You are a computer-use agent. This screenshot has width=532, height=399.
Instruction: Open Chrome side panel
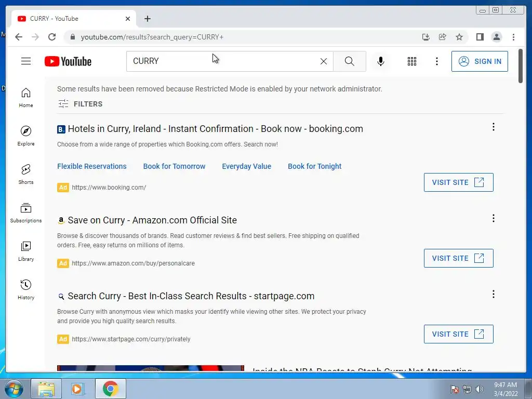point(480,37)
